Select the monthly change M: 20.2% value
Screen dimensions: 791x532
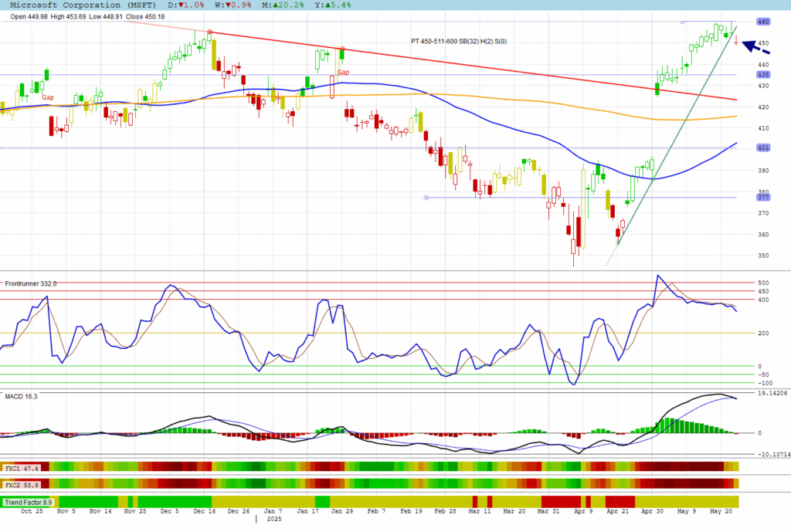point(283,5)
